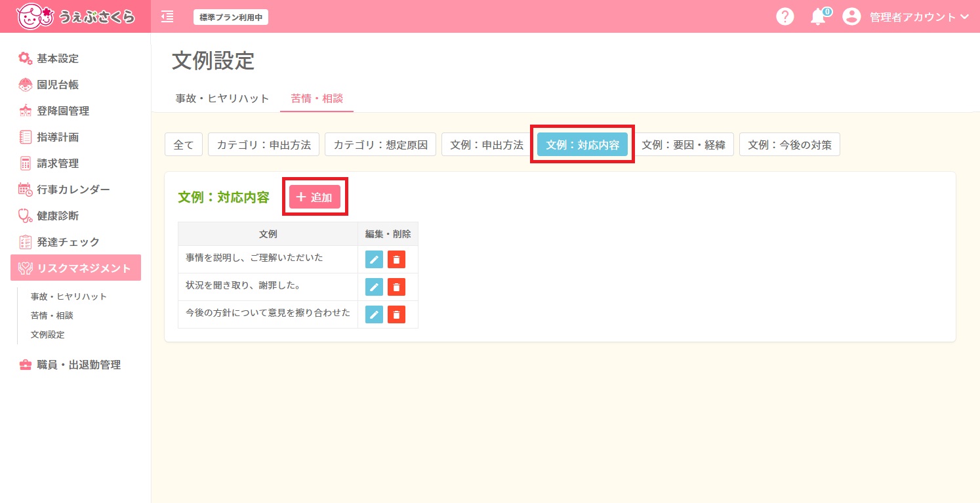
Task: Delete 状況を聞き取り、謝罪した。 row
Action: pyautogui.click(x=396, y=287)
